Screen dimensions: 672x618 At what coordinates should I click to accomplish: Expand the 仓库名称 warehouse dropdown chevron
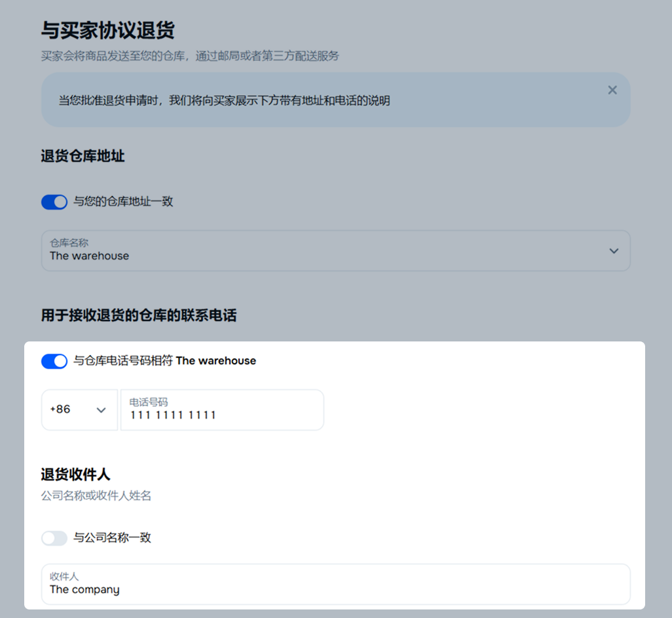point(614,251)
